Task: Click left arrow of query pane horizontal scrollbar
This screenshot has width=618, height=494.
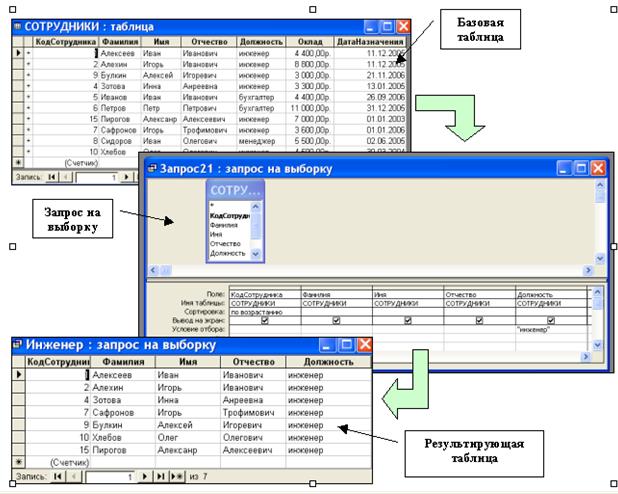Action: 153,270
